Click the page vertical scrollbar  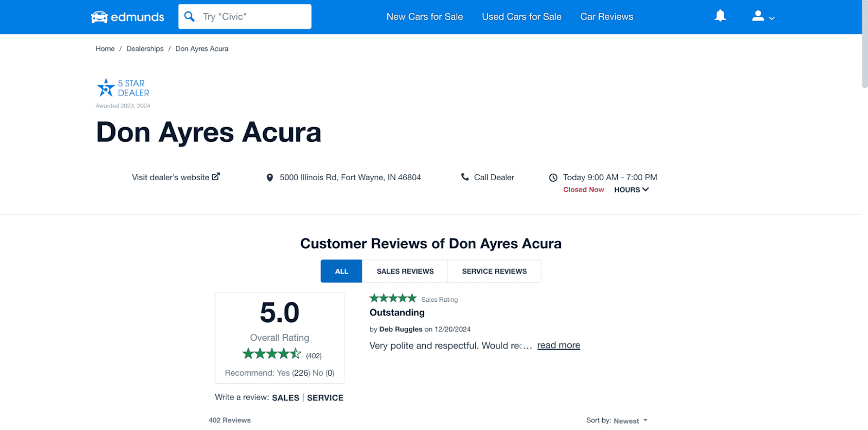click(x=865, y=43)
